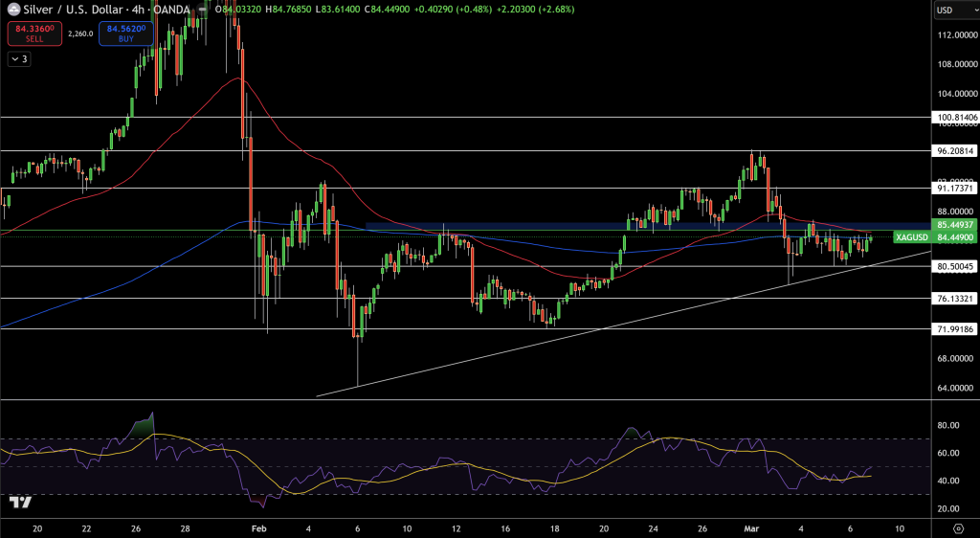Click the Mar label on time axis
Viewport: 980px width, 538px height.
click(752, 528)
